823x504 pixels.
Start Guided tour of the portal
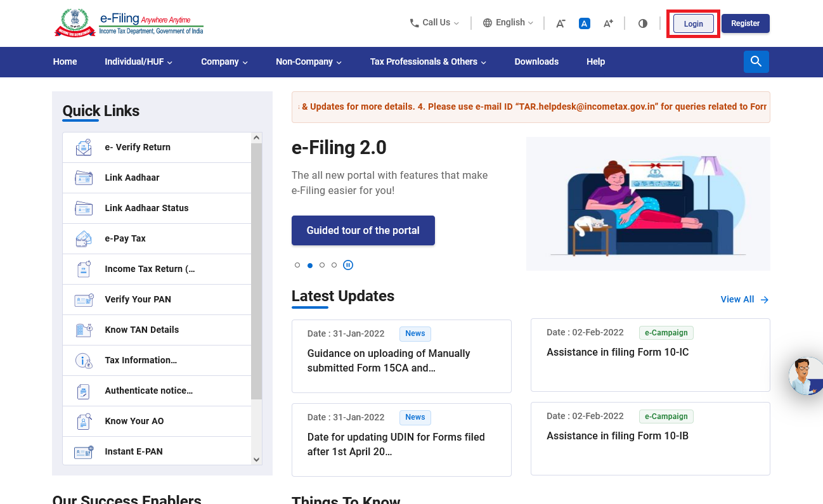point(363,230)
